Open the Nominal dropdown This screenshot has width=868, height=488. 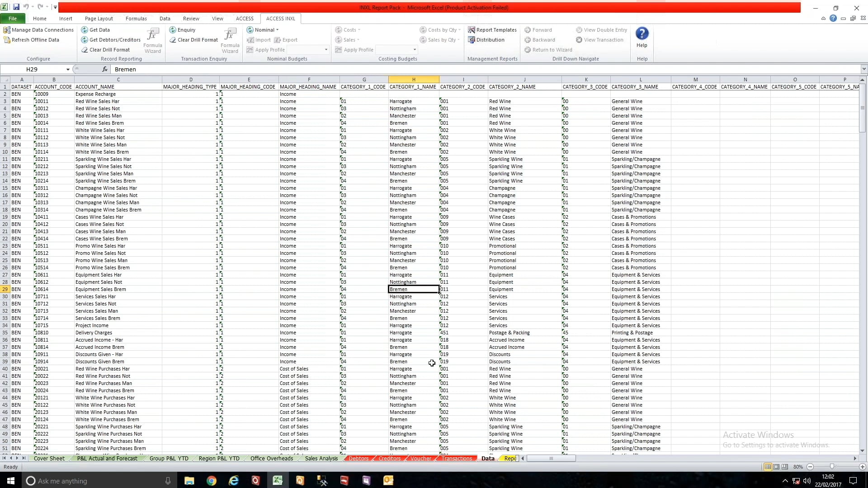263,30
